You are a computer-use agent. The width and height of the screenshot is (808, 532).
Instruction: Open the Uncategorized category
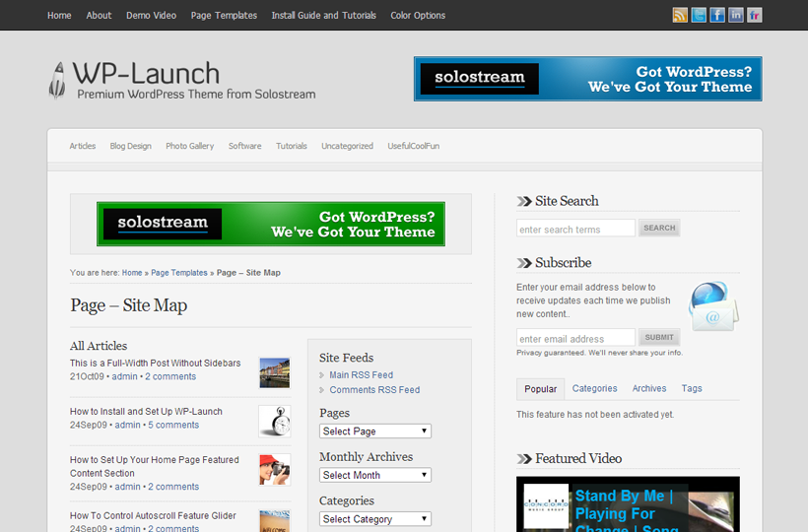(x=347, y=146)
